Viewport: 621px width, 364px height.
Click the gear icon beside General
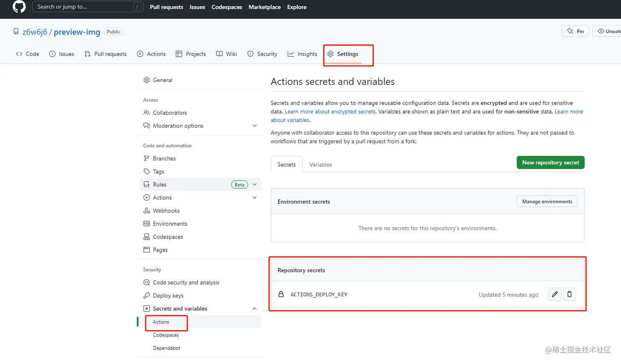[x=147, y=80]
